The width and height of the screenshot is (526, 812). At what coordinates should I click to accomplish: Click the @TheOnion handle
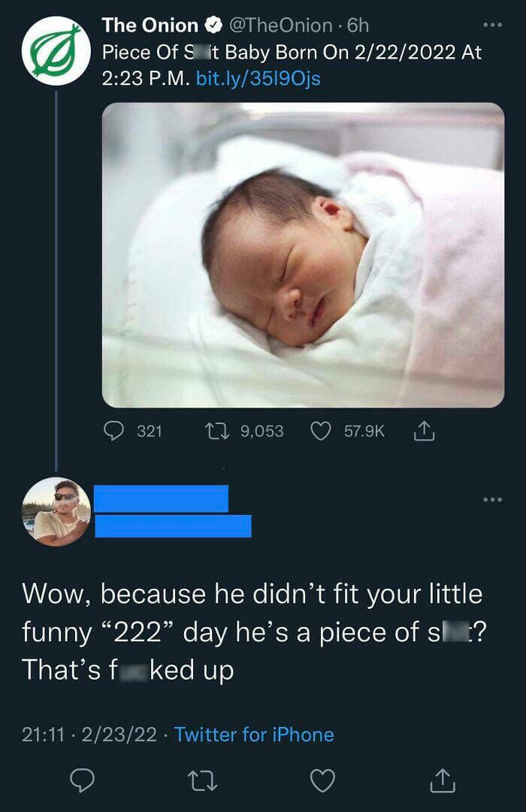(279, 26)
